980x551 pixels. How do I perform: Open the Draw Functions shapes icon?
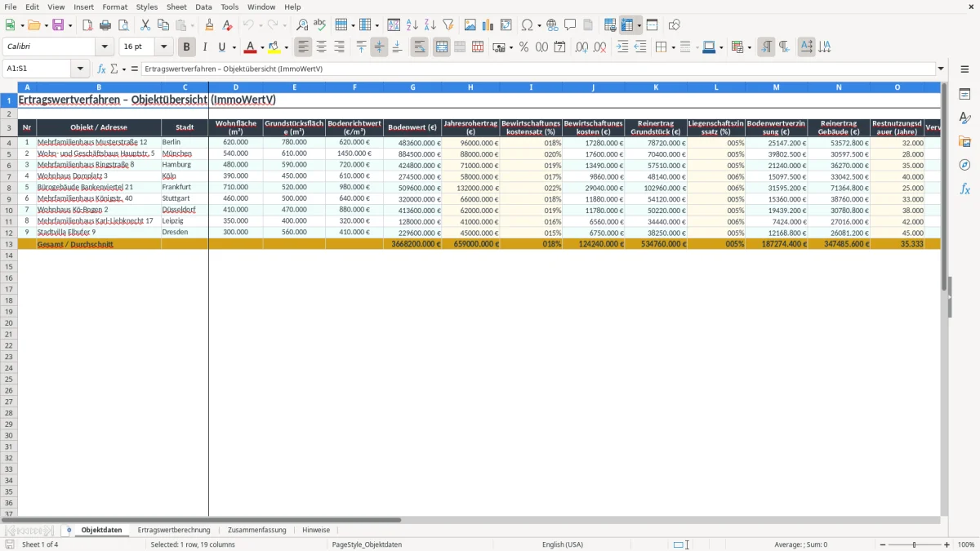674,25
